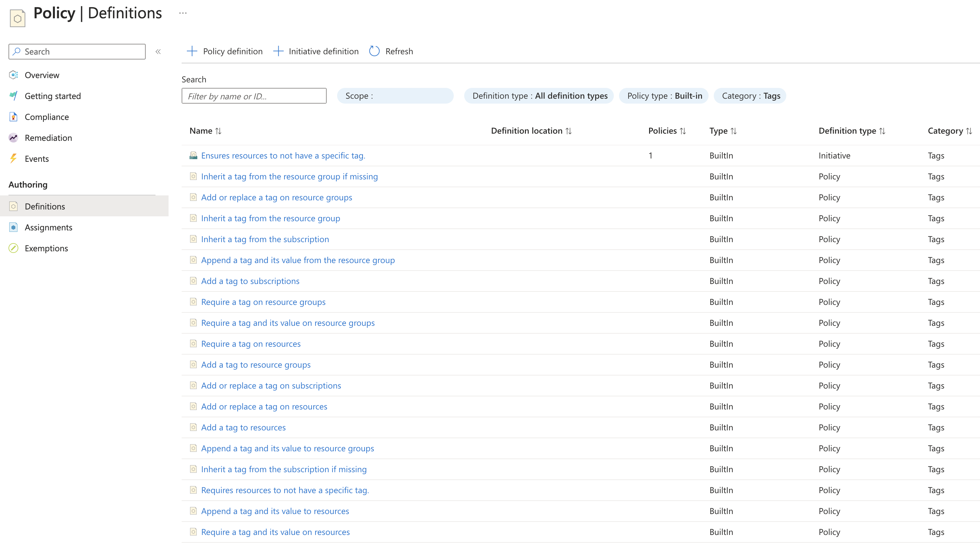The width and height of the screenshot is (980, 549).
Task: Open 'Inherit a tag from the resource group if missing'
Action: coord(289,176)
